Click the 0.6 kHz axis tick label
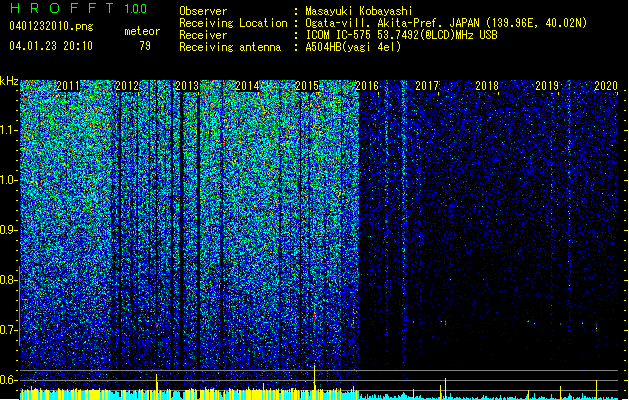This screenshot has width=629, height=400. point(9,380)
